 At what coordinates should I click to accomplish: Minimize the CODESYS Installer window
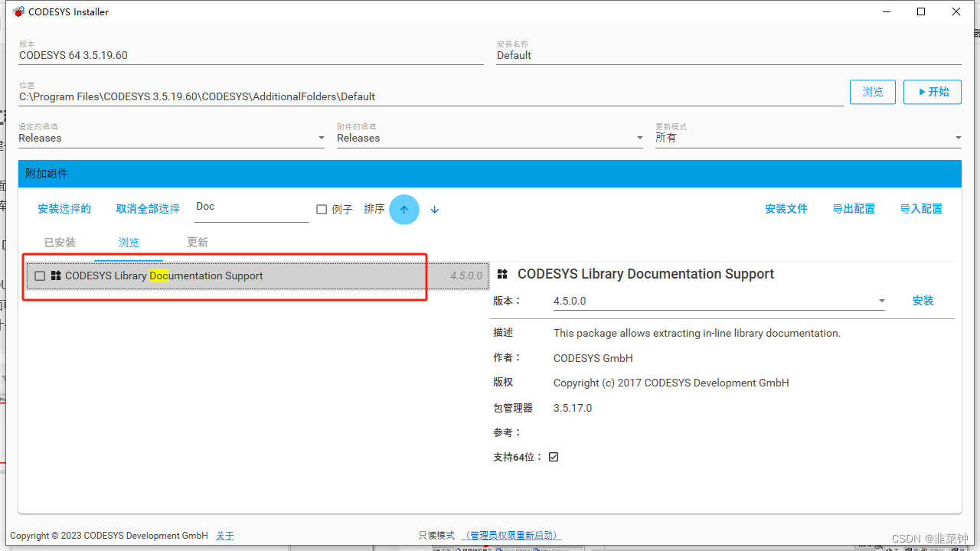(886, 11)
